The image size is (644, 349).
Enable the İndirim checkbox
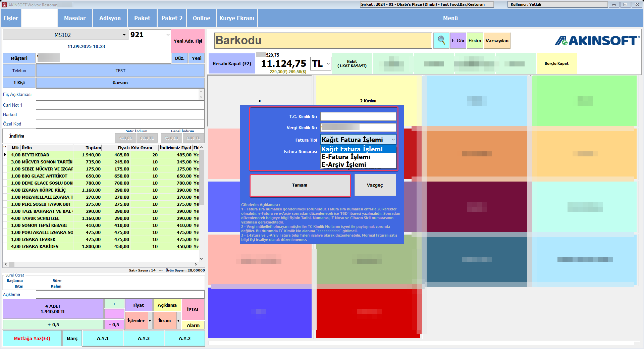pyautogui.click(x=6, y=136)
